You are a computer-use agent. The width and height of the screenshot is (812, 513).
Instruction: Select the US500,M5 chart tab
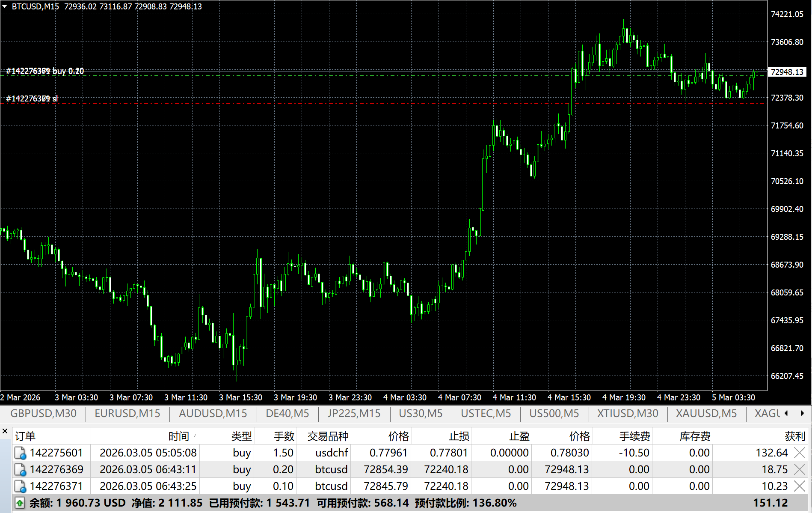(554, 413)
